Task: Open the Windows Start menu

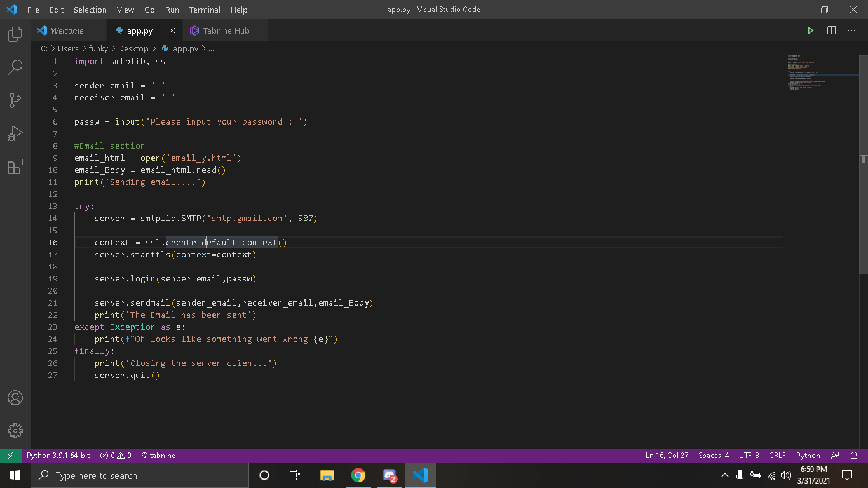Action: [x=15, y=475]
